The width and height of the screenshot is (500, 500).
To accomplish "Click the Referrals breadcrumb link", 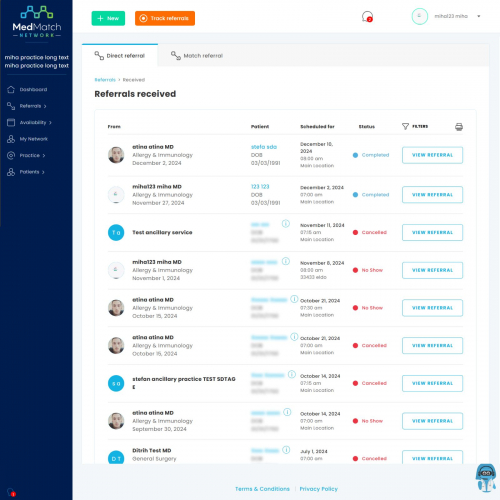I will (105, 80).
